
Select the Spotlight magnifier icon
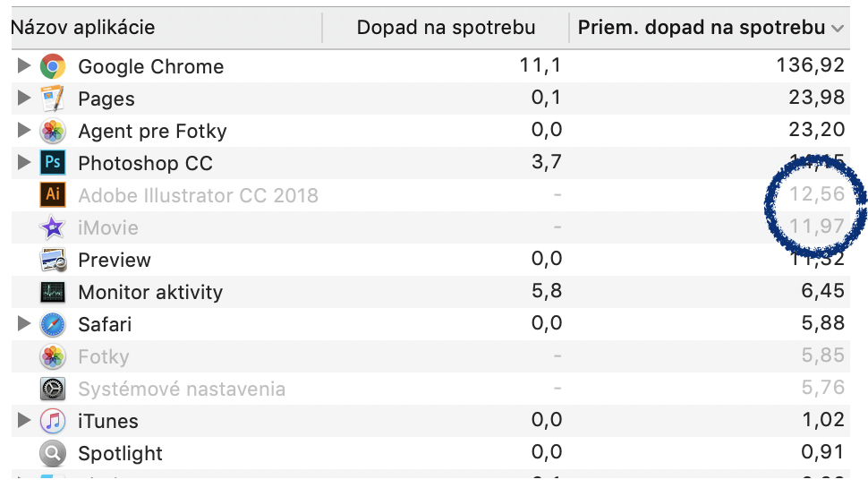tap(53, 453)
